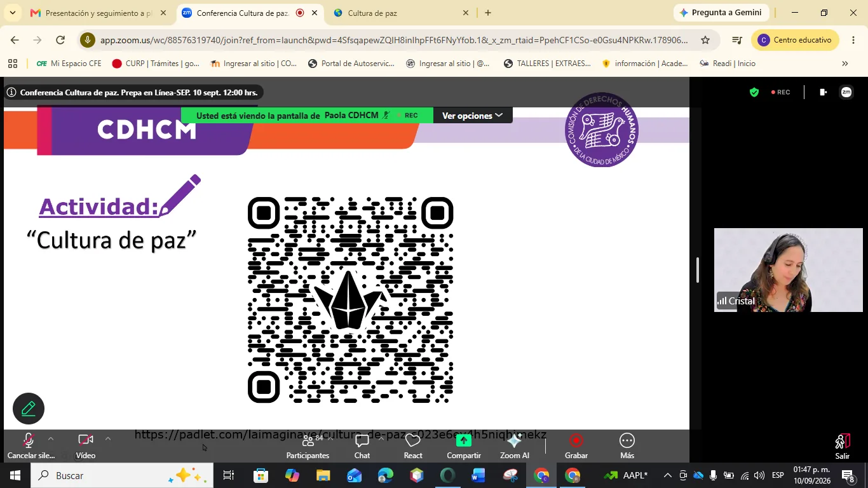The height and width of the screenshot is (488, 868).
Task: Open Portal de Autoservicio bookmark
Action: pos(351,64)
